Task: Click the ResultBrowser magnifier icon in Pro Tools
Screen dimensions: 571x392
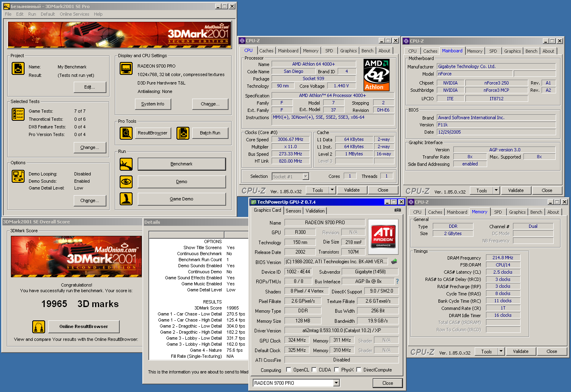Action: pyautogui.click(x=126, y=133)
